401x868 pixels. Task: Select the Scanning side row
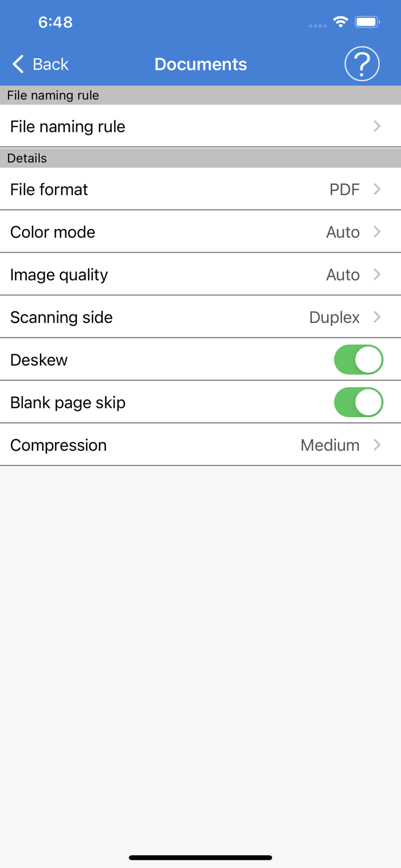point(200,317)
